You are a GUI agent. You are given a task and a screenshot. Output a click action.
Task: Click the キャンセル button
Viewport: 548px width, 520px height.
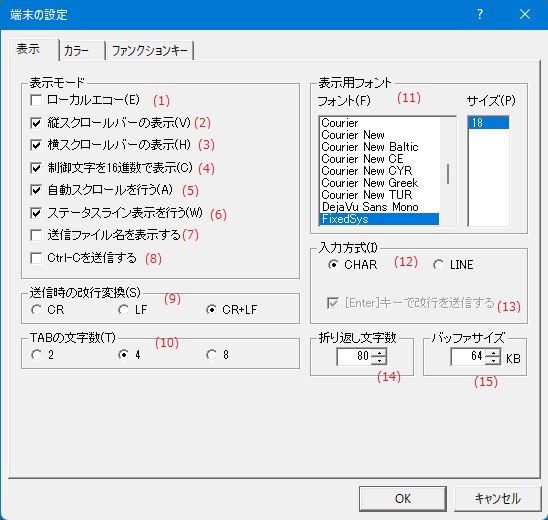coord(498,498)
